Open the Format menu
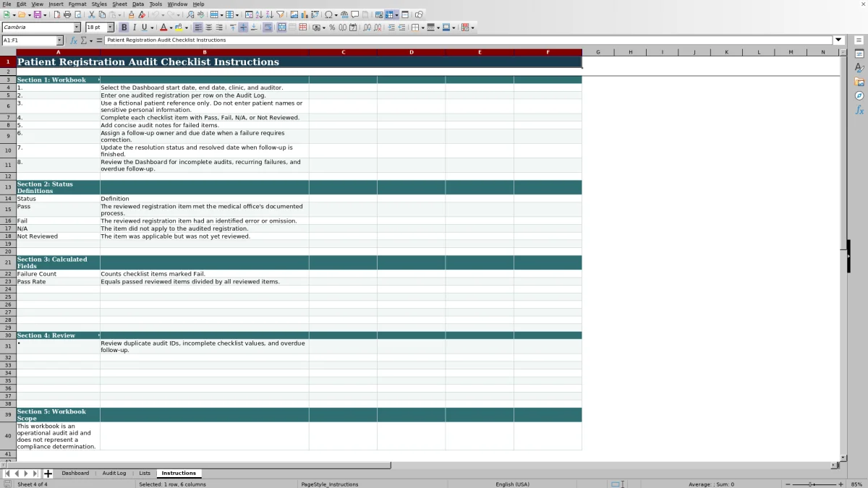868x488 pixels. (77, 4)
